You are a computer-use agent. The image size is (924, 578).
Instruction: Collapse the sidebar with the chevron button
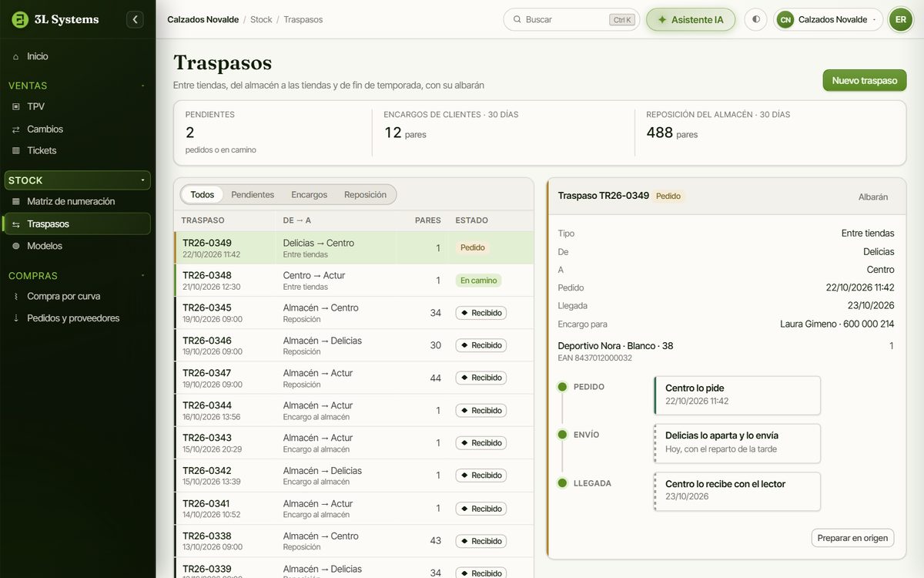[x=135, y=19]
